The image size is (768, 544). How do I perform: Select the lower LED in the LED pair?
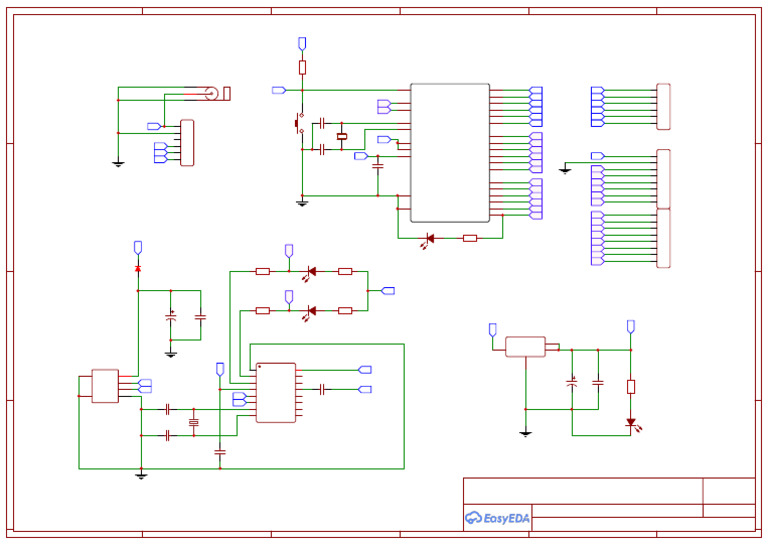click(310, 312)
